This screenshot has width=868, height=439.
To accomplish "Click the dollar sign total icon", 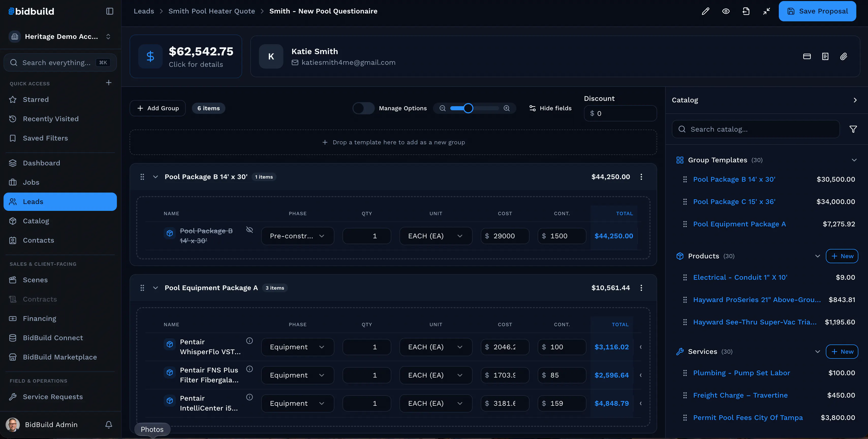I will 150,56.
